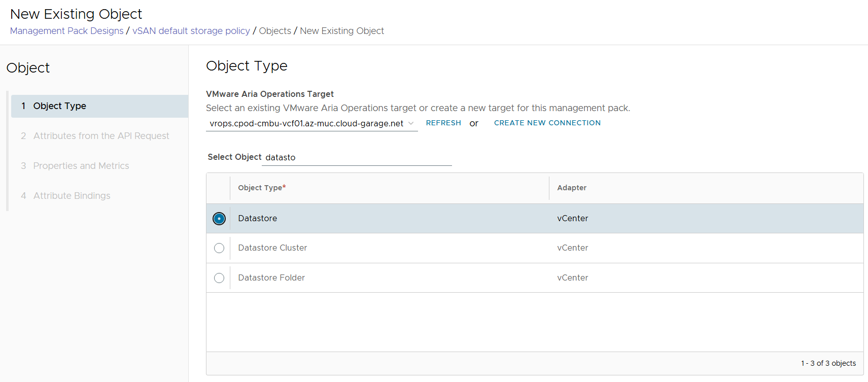Select the Datastore Cluster radio button
Screen dimensions: 868x382
(219, 248)
